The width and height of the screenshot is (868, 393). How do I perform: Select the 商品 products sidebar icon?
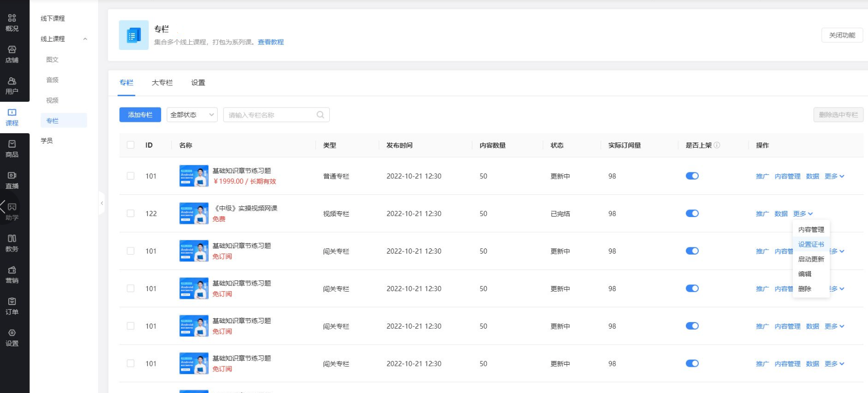coord(12,149)
